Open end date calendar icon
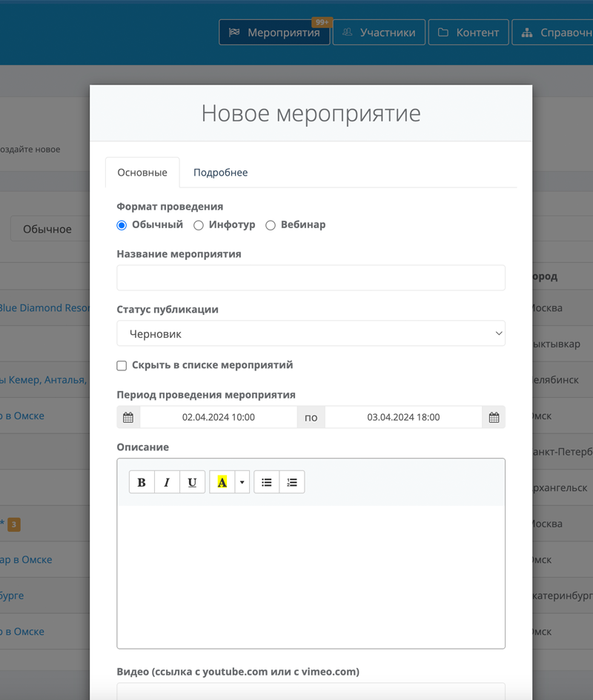Image resolution: width=593 pixels, height=700 pixels. tap(494, 418)
